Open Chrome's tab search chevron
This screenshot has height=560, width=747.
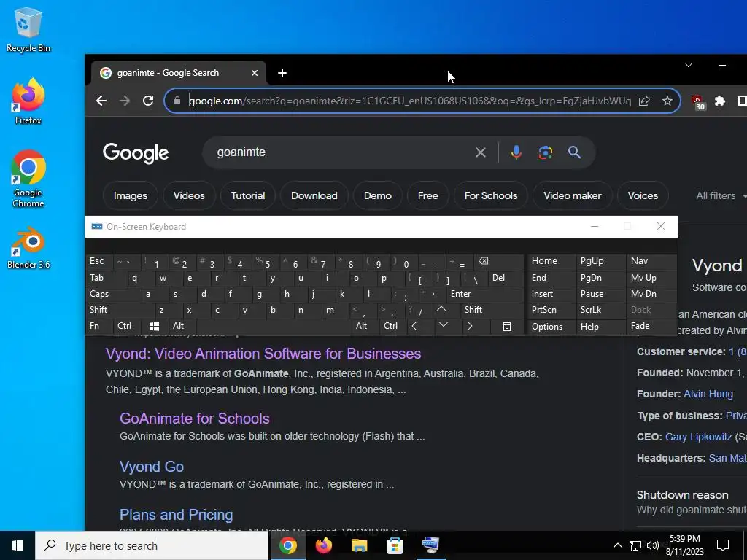pos(689,65)
